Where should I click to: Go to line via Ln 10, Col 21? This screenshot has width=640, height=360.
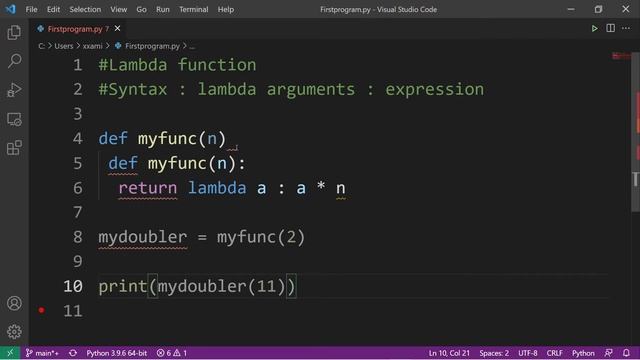(449, 353)
